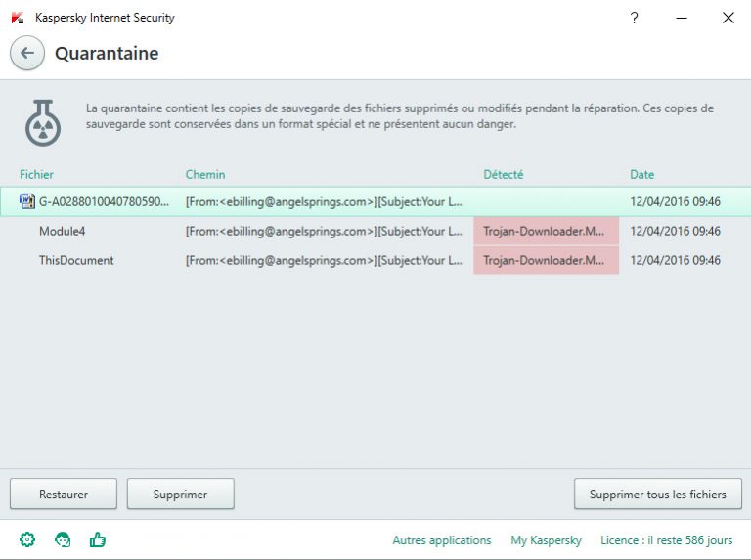Open settings via the gear icon

click(27, 539)
